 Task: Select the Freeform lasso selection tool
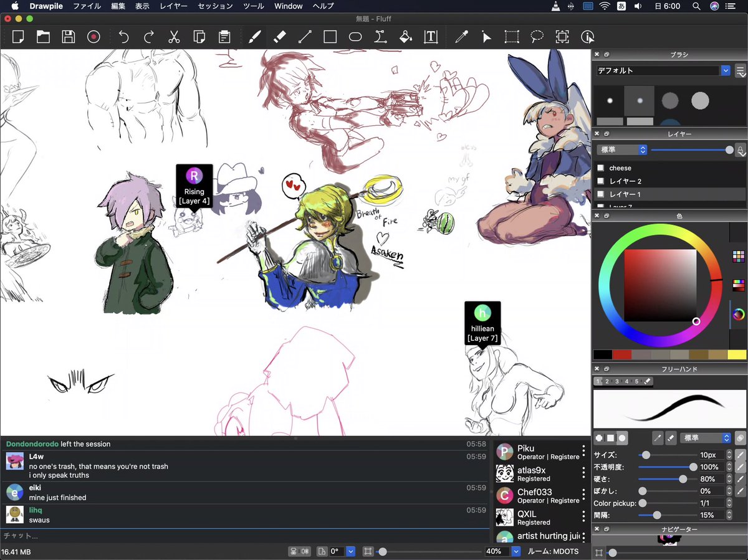537,37
